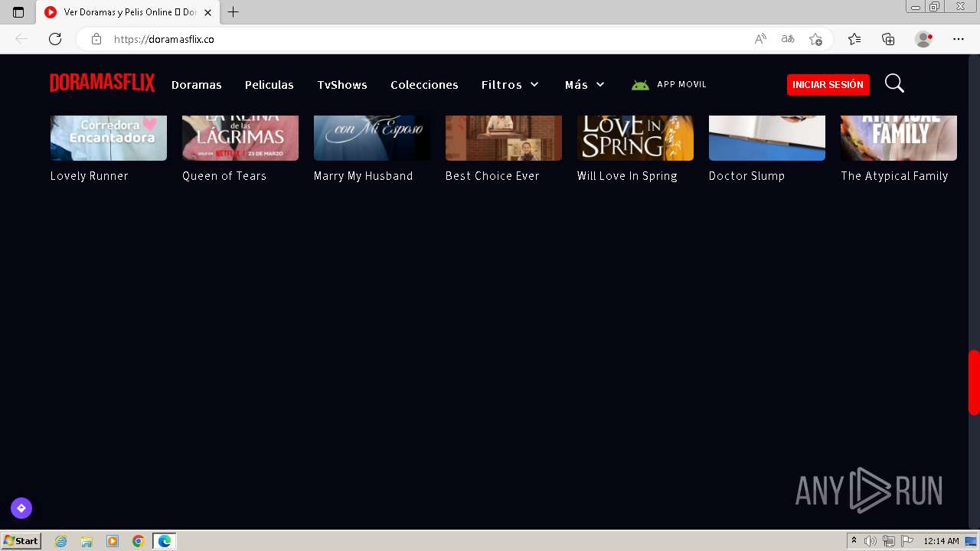Click The Atypical Family poster thumbnail

pyautogui.click(x=899, y=138)
